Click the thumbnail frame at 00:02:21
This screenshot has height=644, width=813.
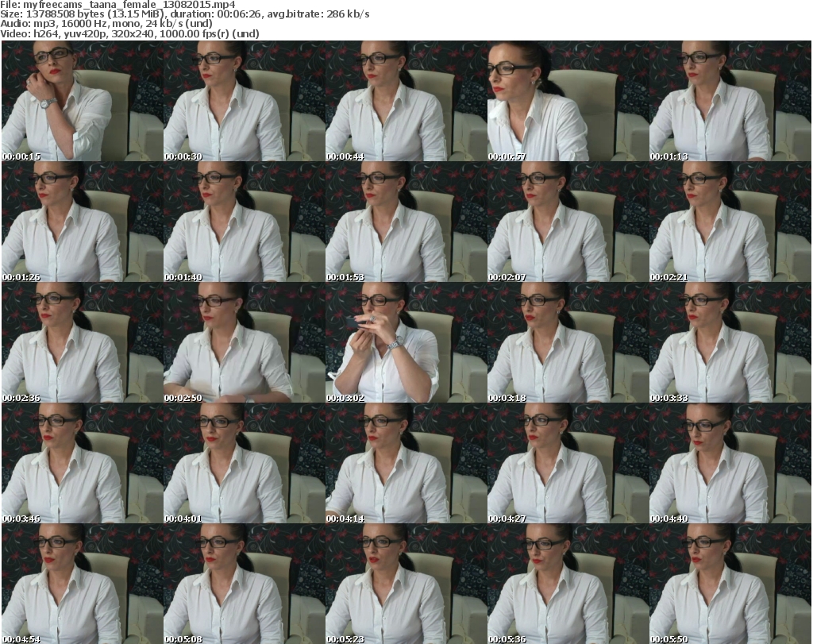point(730,222)
